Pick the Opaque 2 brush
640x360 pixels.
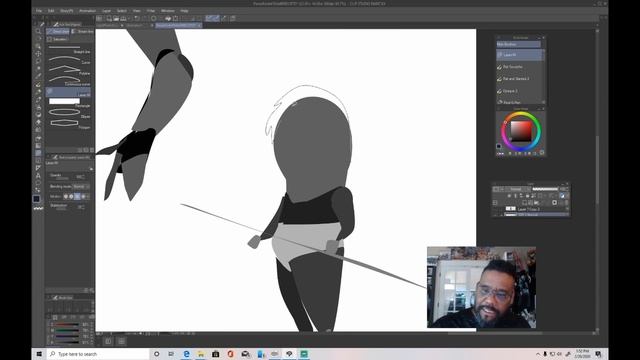(520, 91)
